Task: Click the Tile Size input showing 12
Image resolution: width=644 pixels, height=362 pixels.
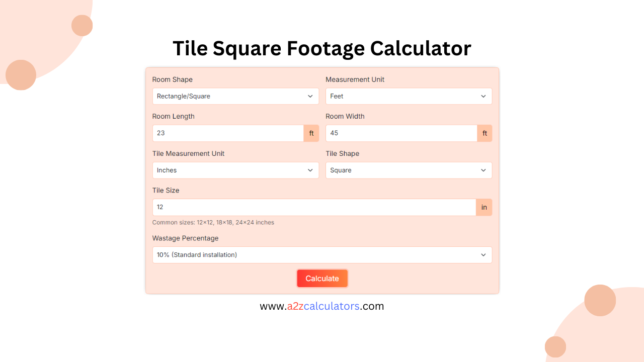Action: (312, 207)
